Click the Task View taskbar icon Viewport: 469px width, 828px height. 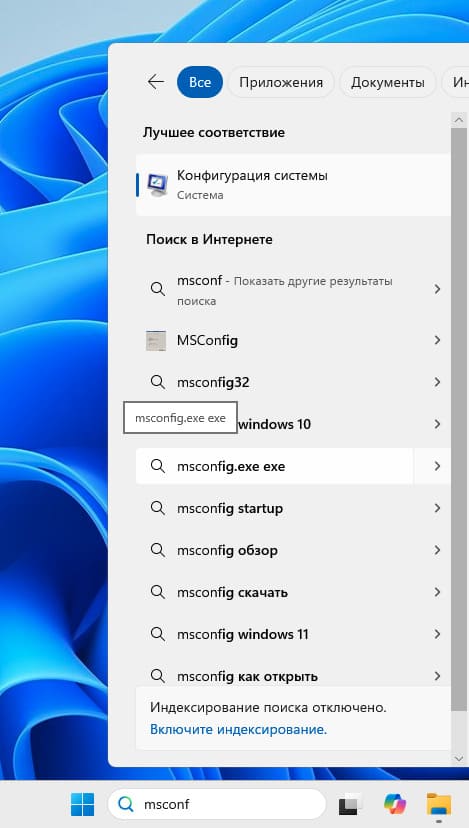tap(351, 804)
